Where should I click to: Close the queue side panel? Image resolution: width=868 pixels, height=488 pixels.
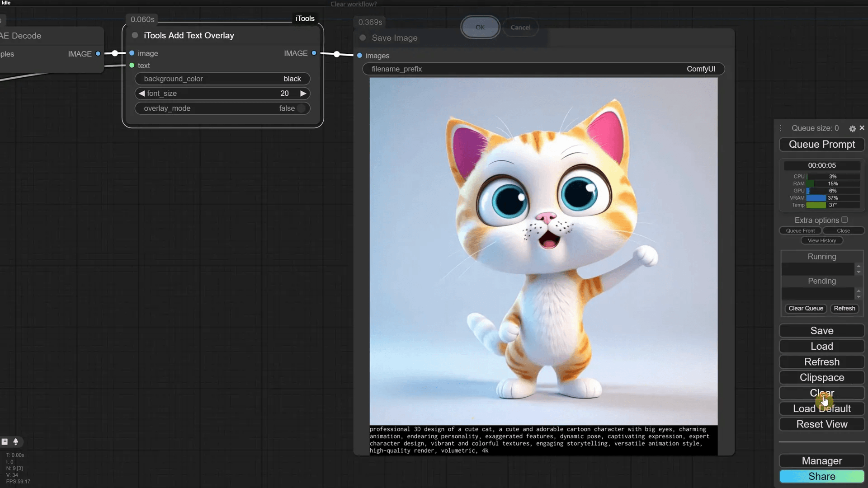coord(862,128)
